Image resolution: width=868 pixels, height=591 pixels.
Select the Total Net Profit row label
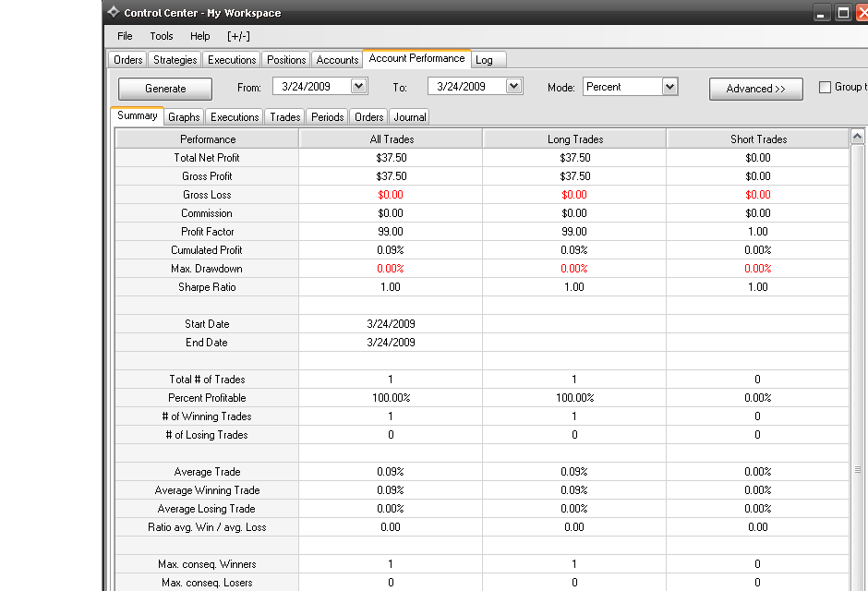pyautogui.click(x=207, y=158)
